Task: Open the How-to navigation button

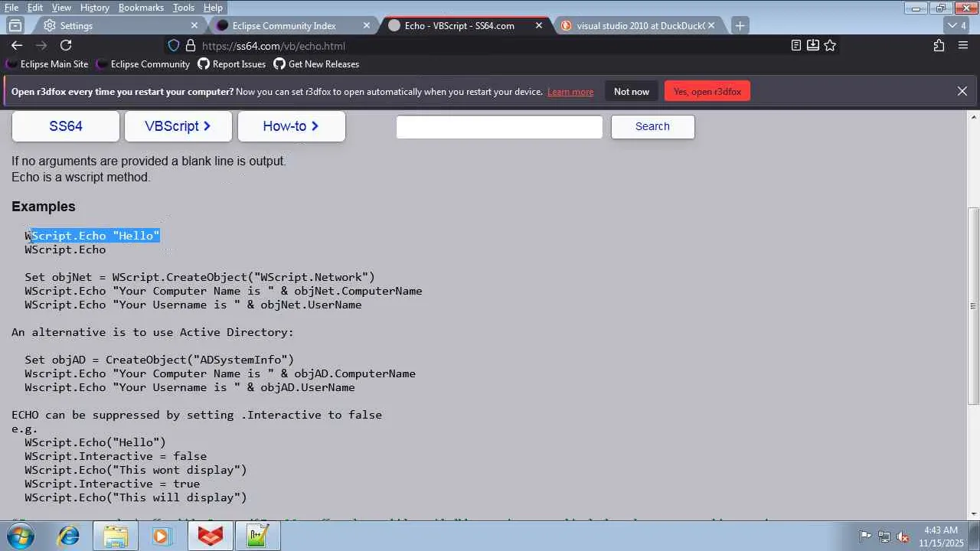Action: click(291, 126)
